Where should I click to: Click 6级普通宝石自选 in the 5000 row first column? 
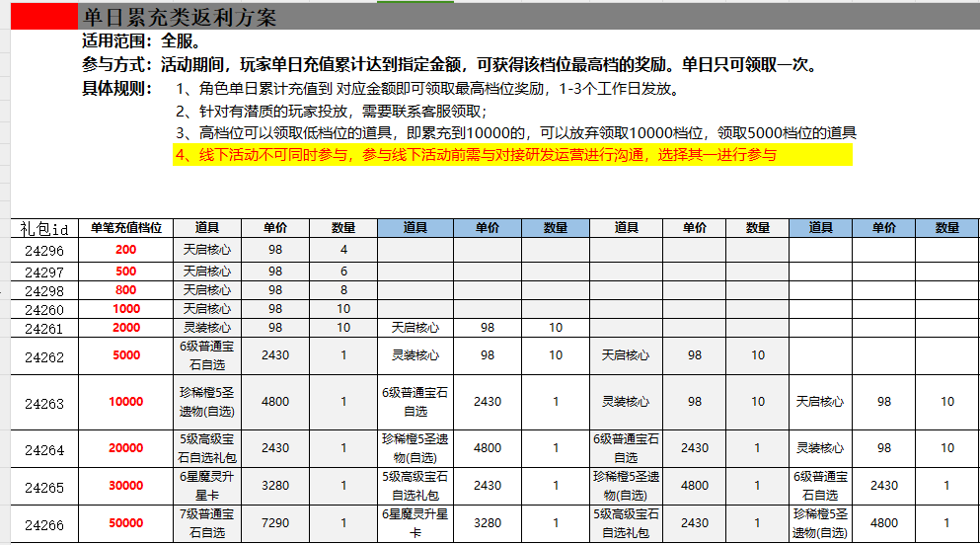point(207,355)
